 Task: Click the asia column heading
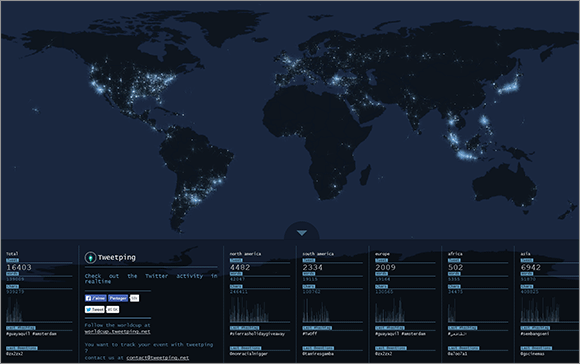525,254
